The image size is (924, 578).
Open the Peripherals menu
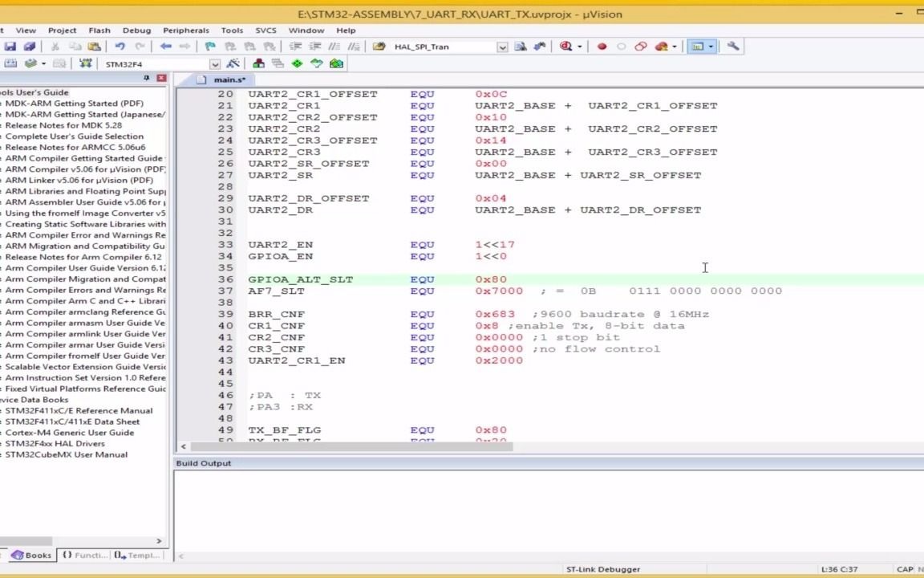(186, 30)
